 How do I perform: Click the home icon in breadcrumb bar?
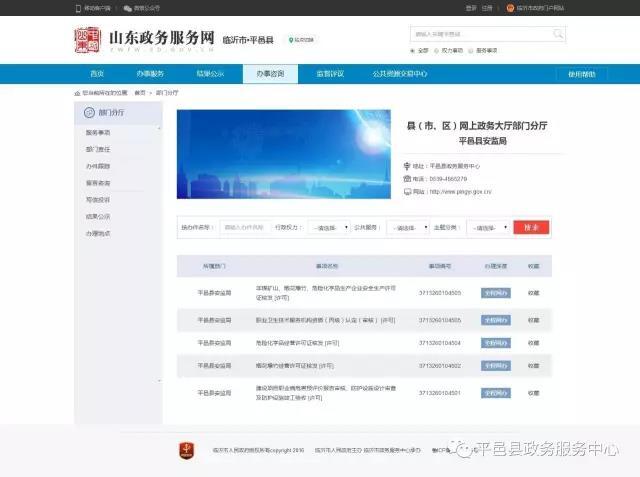78,92
